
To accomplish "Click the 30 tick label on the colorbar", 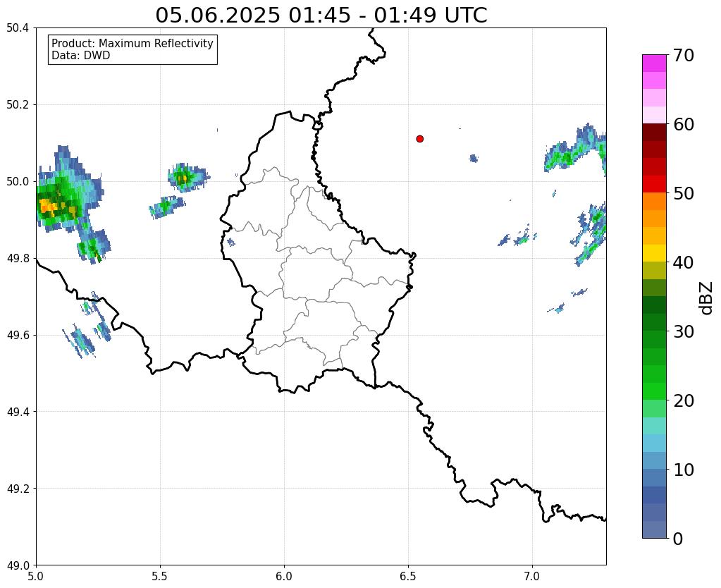I will pyautogui.click(x=684, y=331).
